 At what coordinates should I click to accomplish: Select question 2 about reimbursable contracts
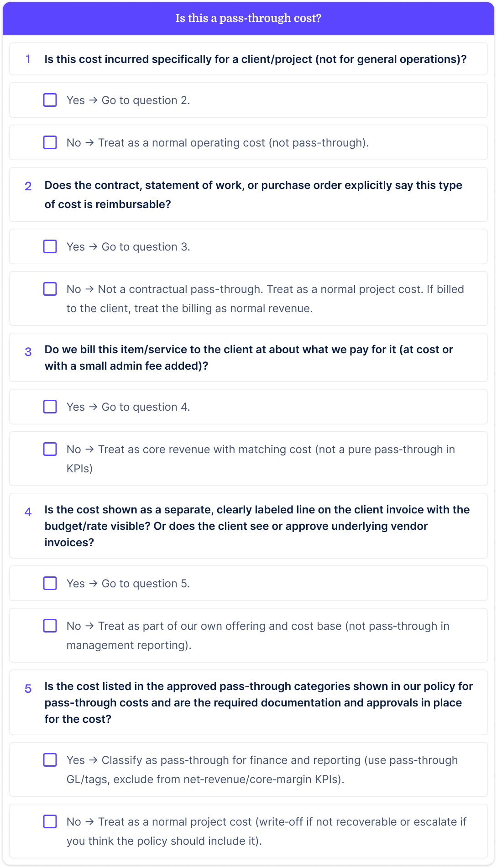point(248,194)
